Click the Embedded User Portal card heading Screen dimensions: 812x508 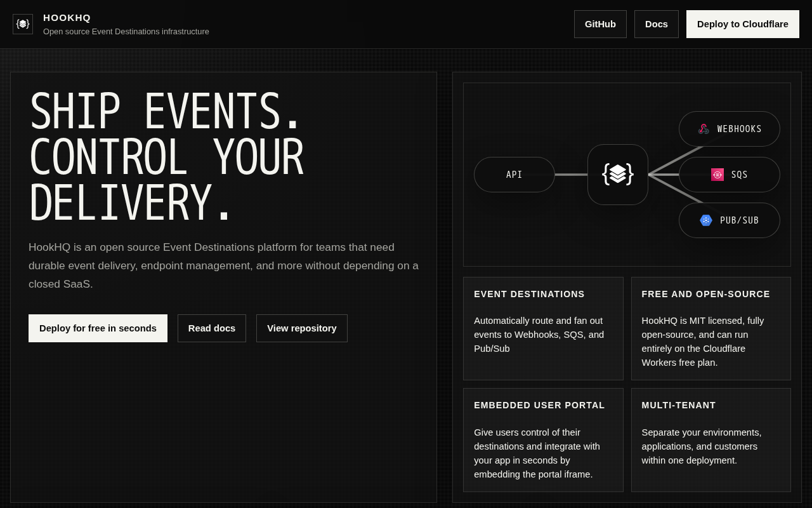point(539,405)
